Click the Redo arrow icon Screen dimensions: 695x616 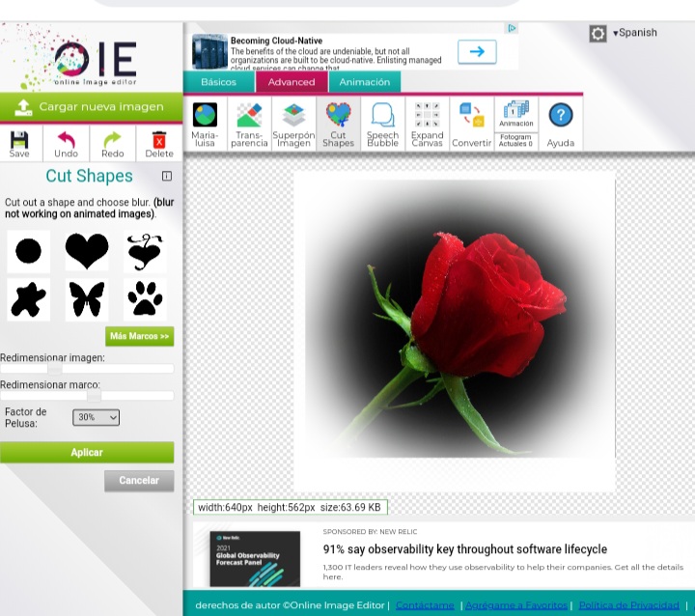[x=113, y=141]
